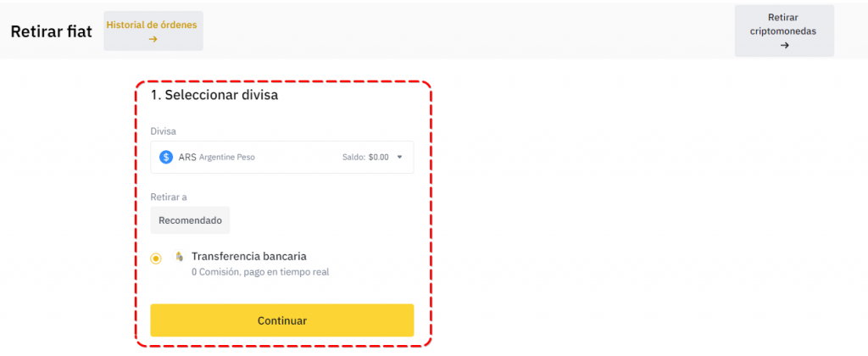Click the bank transfer icon

tap(179, 256)
